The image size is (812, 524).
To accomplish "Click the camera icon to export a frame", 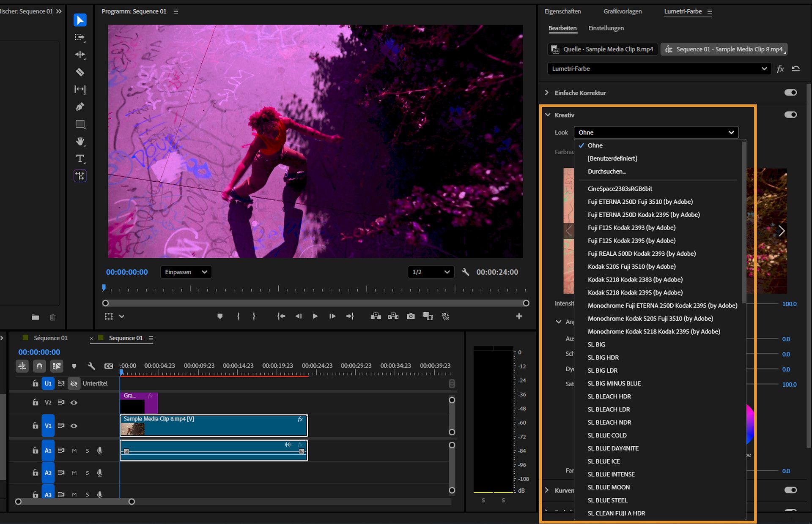I will tap(410, 316).
